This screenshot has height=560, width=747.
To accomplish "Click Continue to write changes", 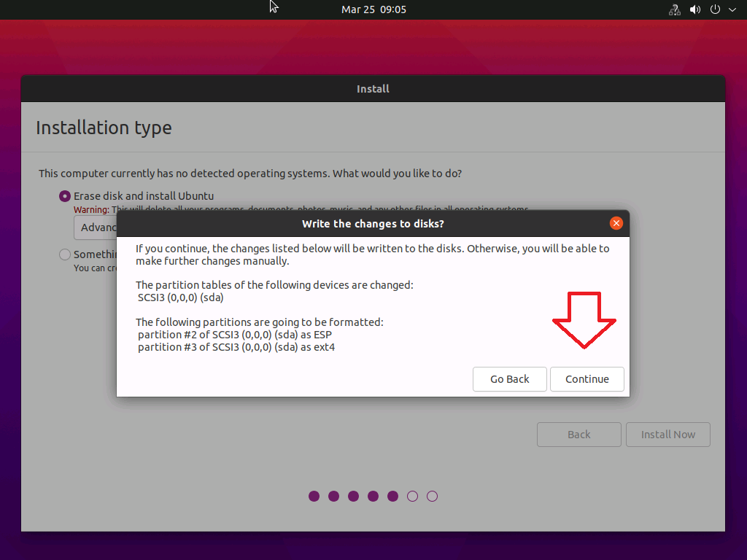I will (587, 379).
